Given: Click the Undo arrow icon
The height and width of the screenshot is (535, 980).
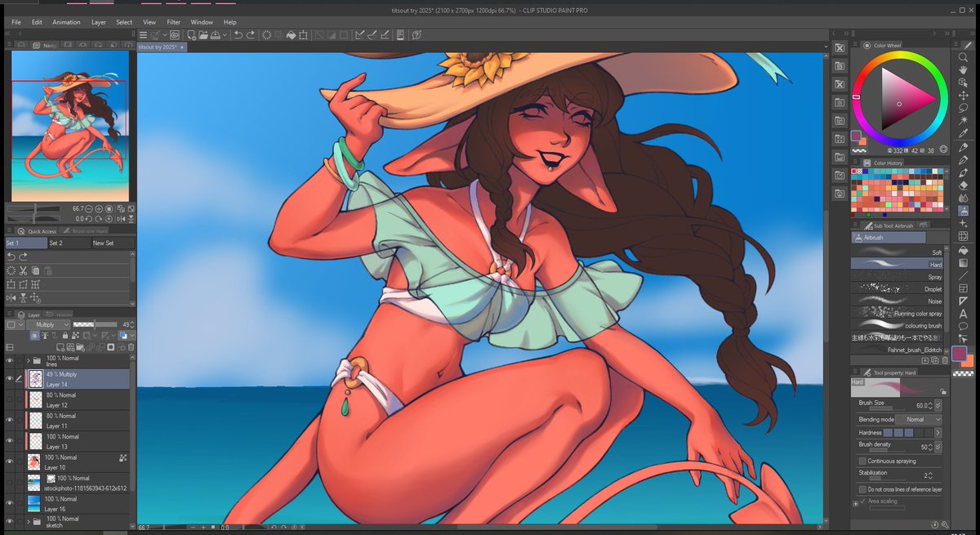Looking at the screenshot, I should [238, 35].
